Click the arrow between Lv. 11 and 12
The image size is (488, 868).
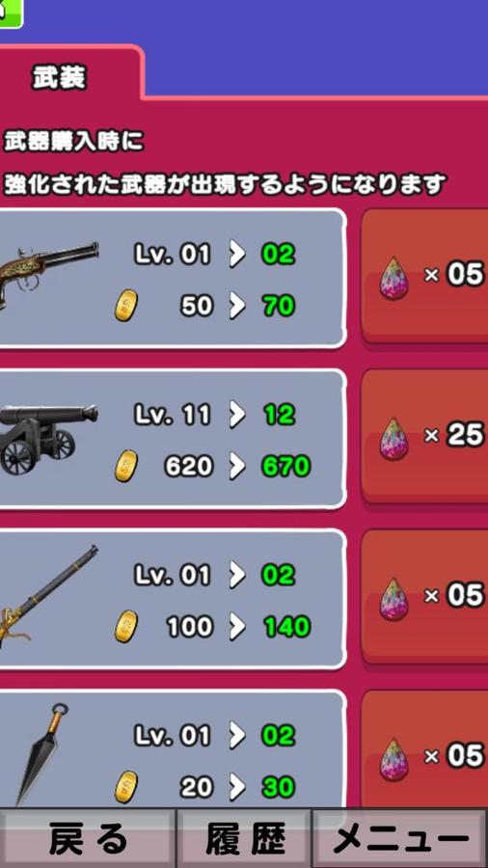[237, 416]
